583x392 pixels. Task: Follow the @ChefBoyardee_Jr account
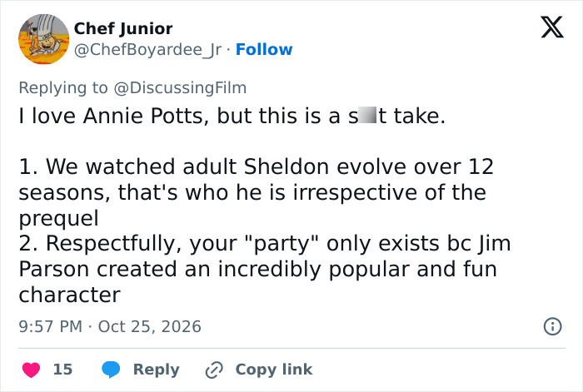(264, 49)
